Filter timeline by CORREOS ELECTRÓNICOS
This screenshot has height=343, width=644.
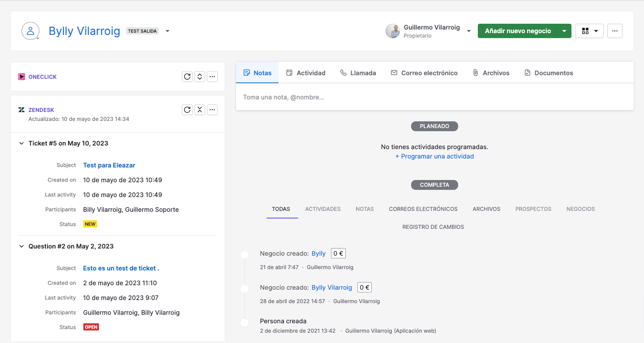[x=423, y=209]
